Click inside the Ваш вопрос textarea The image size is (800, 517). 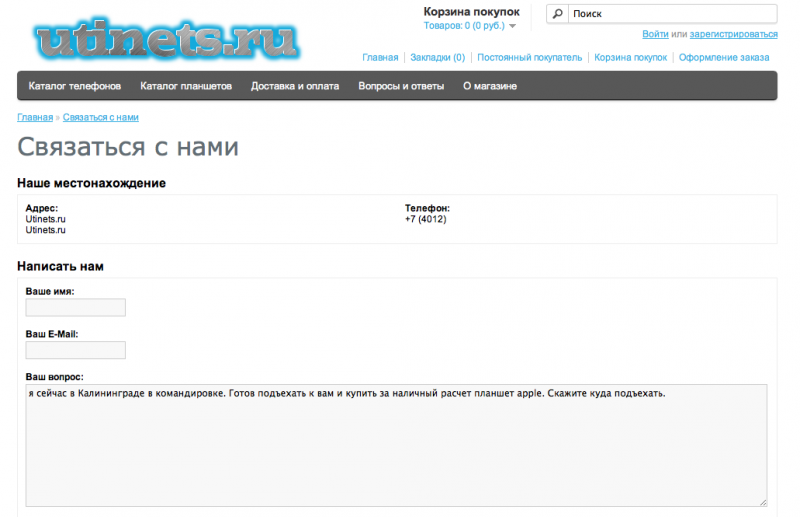coord(396,446)
